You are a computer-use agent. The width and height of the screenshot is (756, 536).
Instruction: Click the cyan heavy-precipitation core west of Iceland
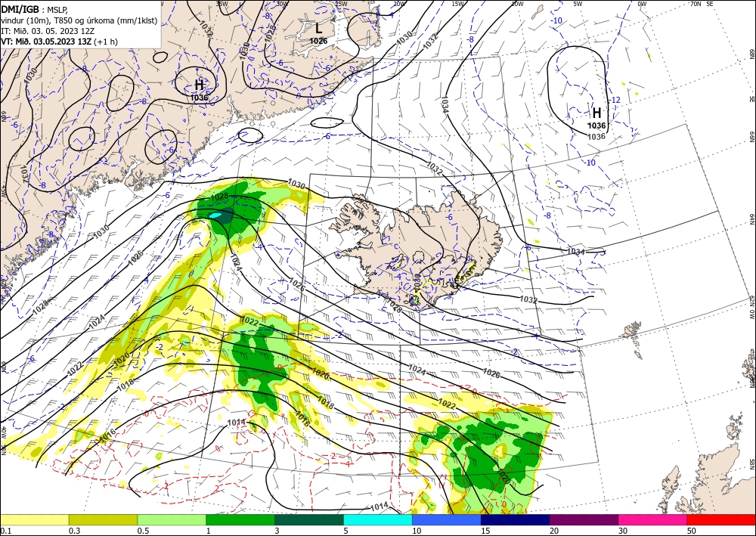(x=215, y=215)
